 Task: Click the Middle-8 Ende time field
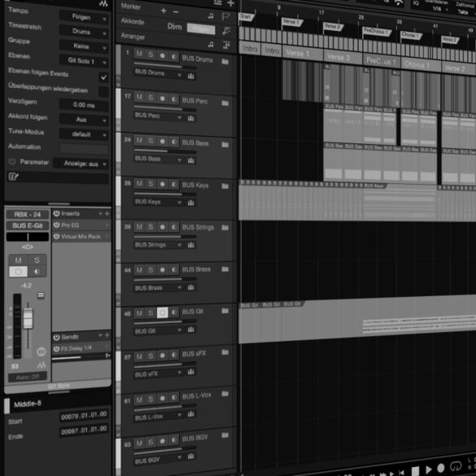[x=84, y=430]
